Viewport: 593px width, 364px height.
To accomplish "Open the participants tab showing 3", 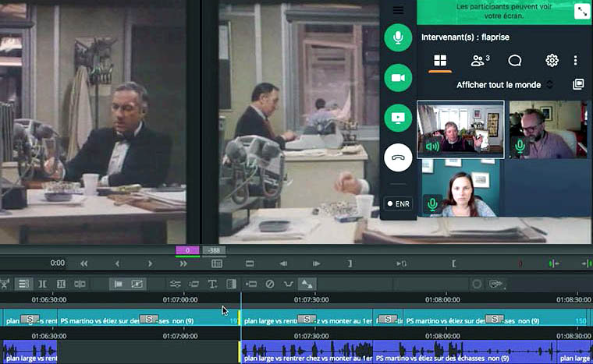I will (480, 61).
